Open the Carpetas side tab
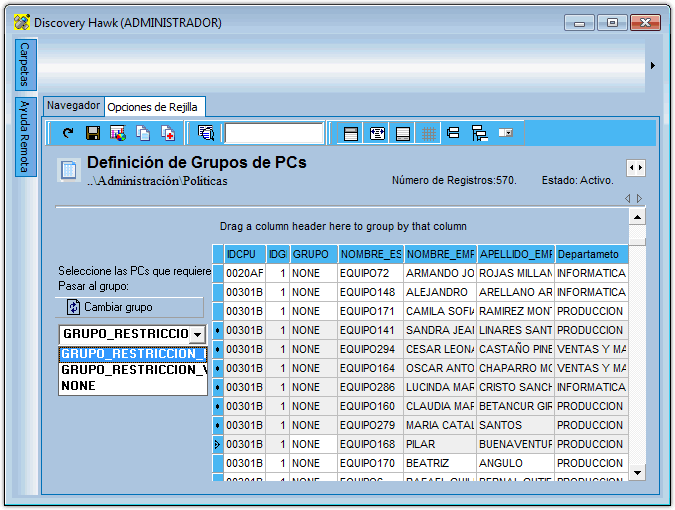 point(25,65)
